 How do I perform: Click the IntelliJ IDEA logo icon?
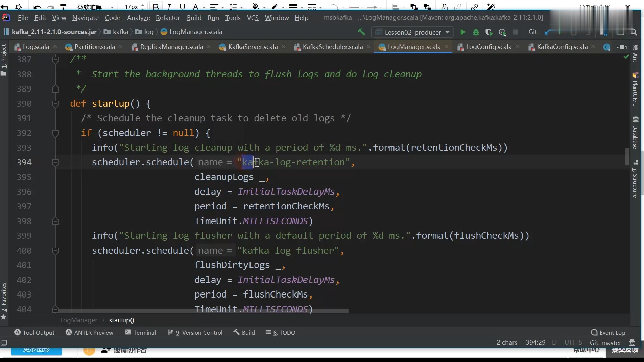[x=6, y=18]
